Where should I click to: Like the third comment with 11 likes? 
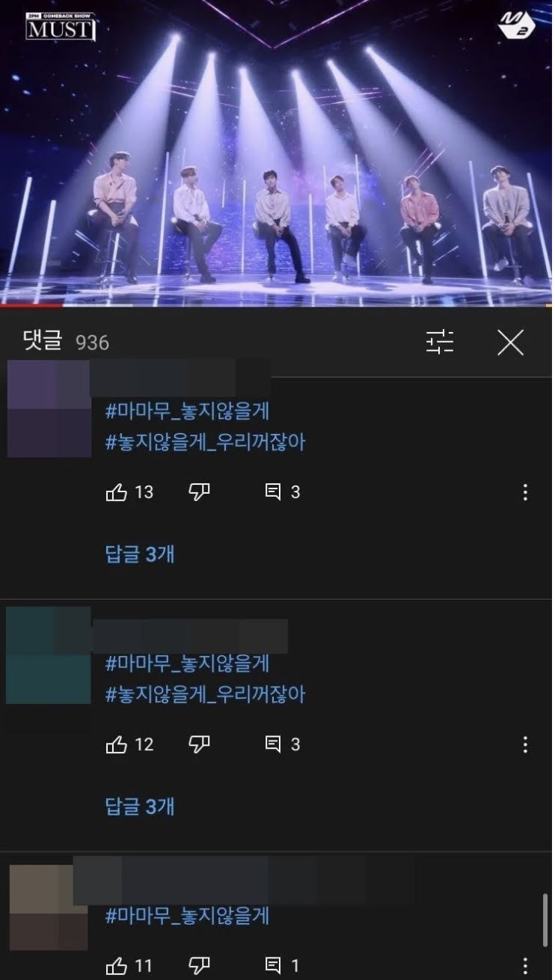(x=117, y=965)
